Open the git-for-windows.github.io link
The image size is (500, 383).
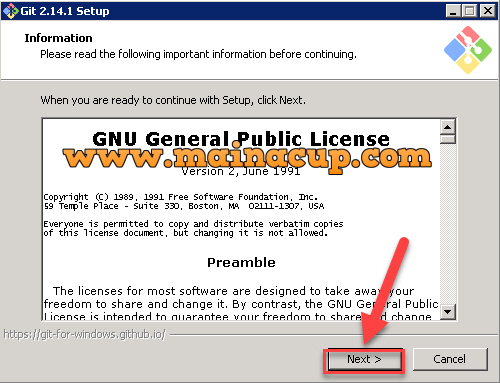tap(84, 334)
